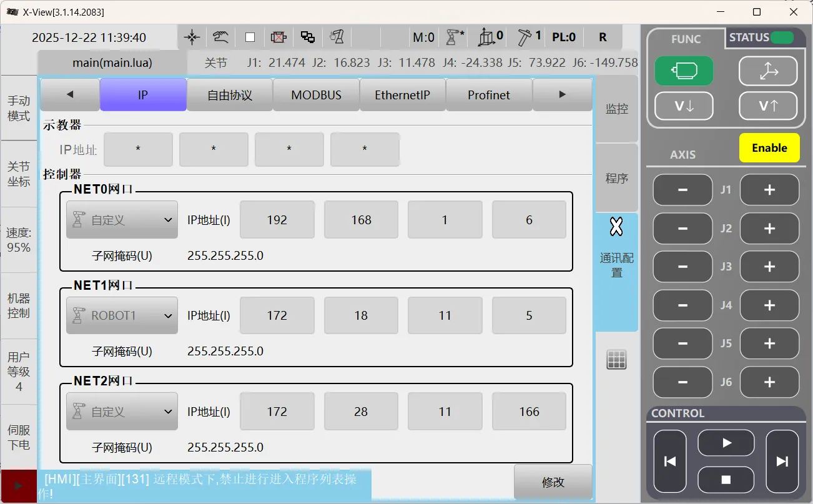Click the hand teach icon in toolbar

[x=220, y=37]
